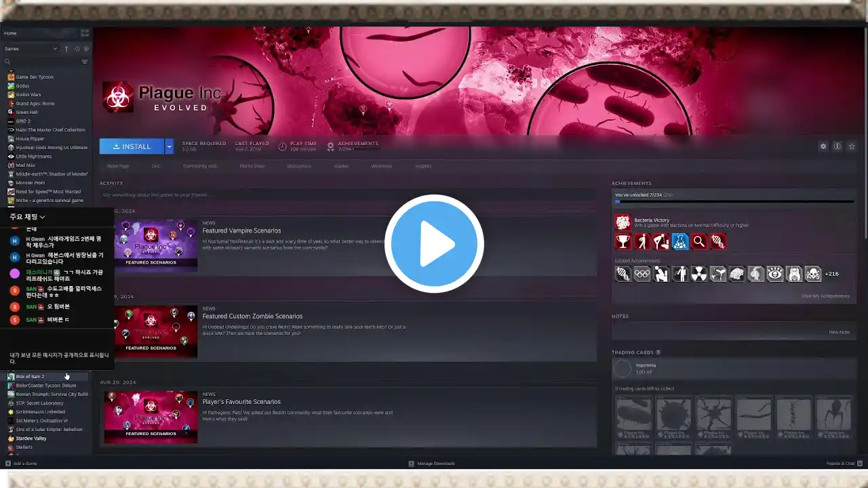Open the Store Page tab

(x=118, y=166)
